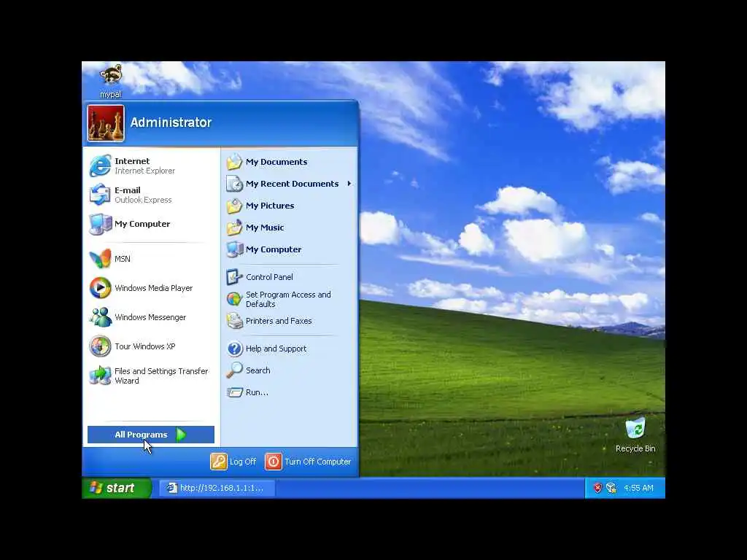Open the mypal desktop shortcut

point(111,82)
